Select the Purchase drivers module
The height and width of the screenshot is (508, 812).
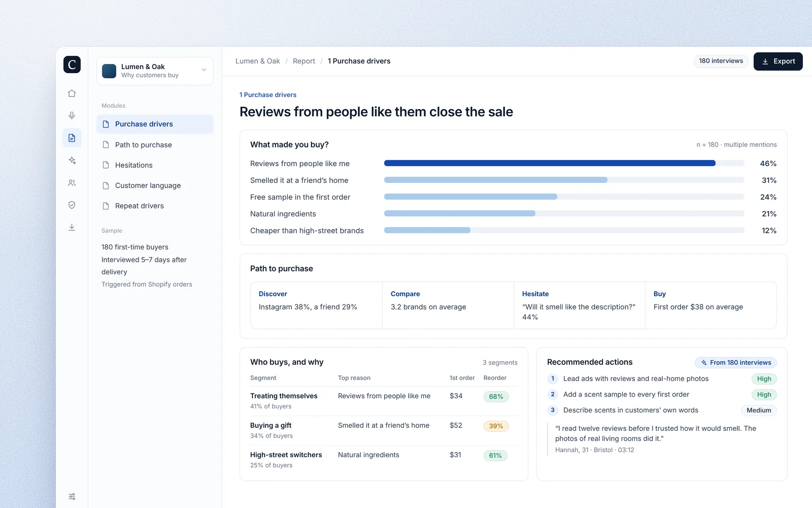click(x=155, y=124)
